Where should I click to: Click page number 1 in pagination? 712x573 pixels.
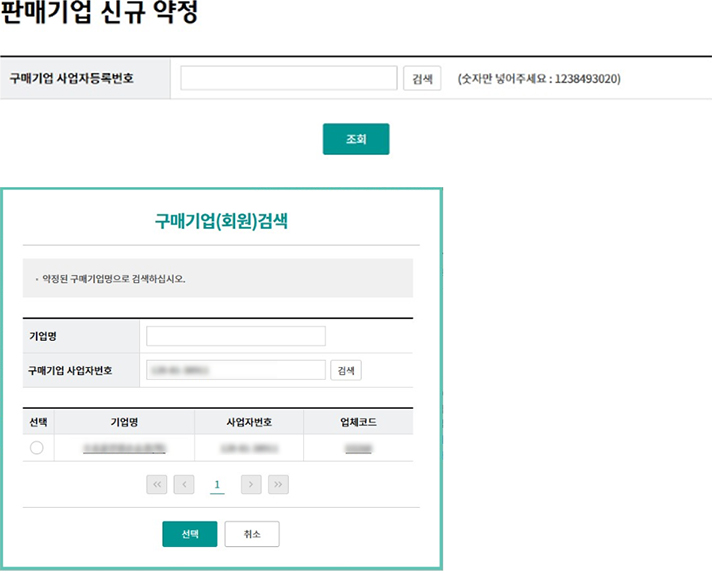(x=217, y=485)
